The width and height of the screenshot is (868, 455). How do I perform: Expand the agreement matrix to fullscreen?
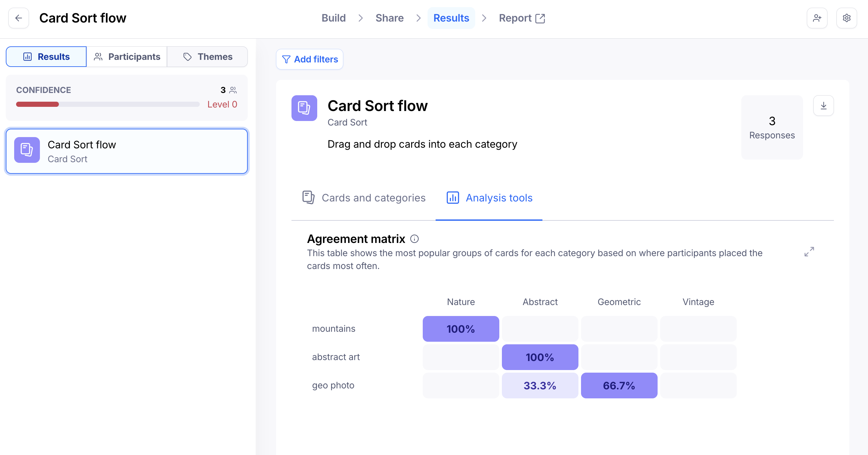[809, 251]
